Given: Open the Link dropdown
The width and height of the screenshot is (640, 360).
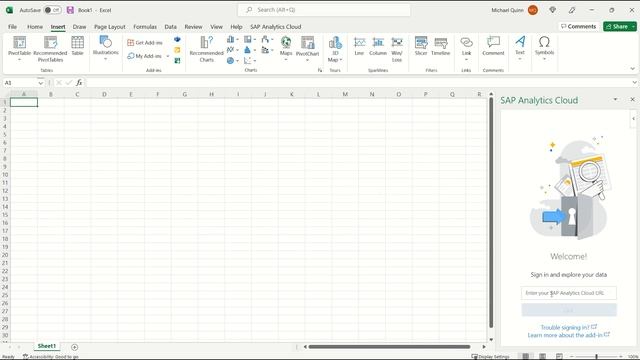Looking at the screenshot, I should [466, 48].
